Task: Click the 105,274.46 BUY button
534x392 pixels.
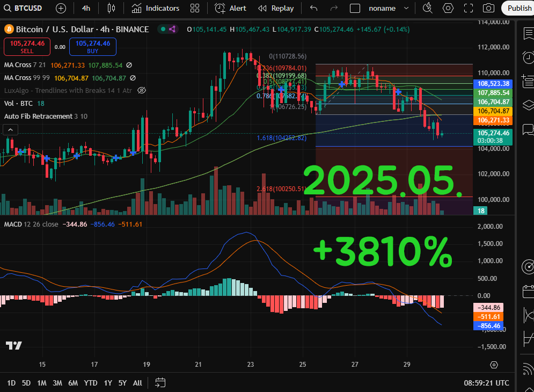Action: [x=93, y=47]
